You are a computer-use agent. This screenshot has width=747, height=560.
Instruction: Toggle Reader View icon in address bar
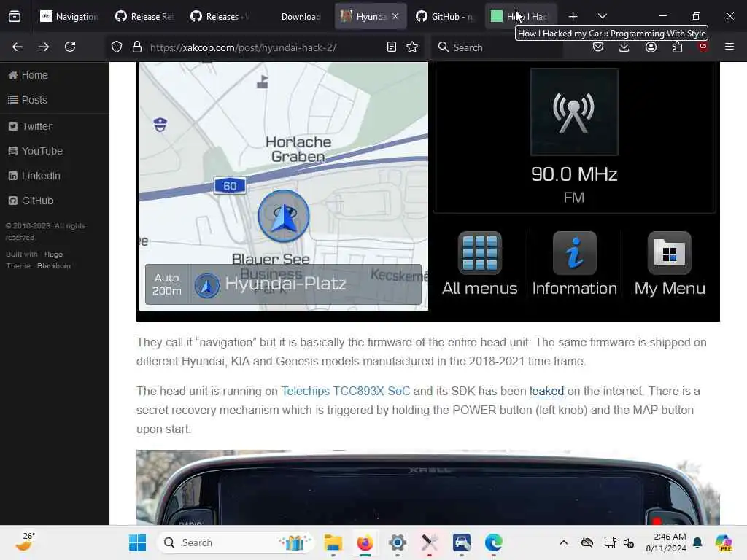coord(392,47)
